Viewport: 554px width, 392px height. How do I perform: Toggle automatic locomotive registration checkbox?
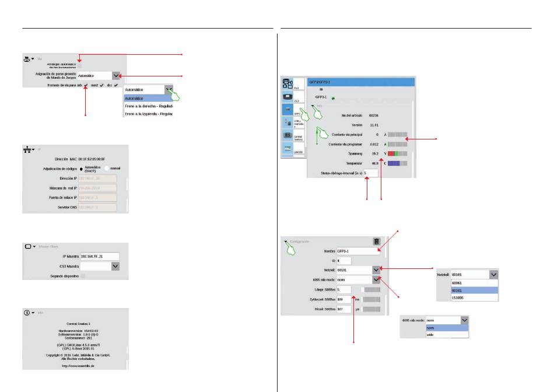[79, 66]
